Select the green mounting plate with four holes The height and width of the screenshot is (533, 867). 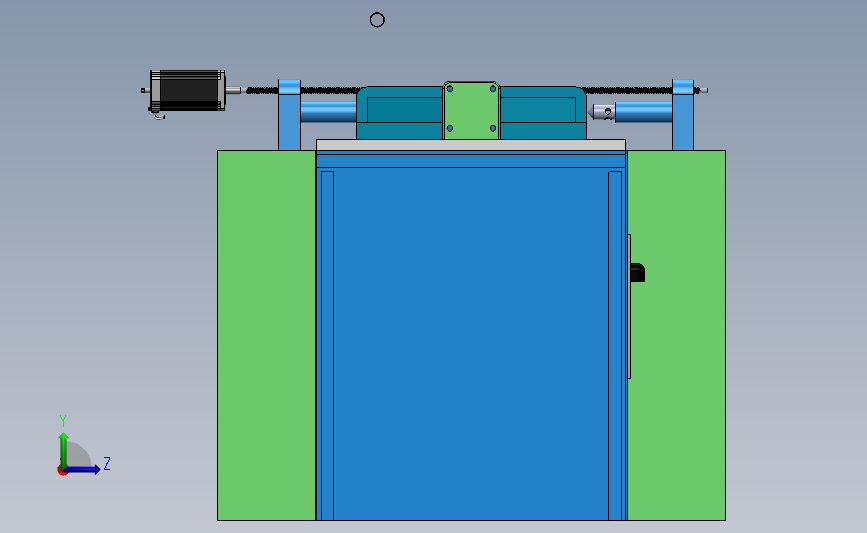point(471,111)
